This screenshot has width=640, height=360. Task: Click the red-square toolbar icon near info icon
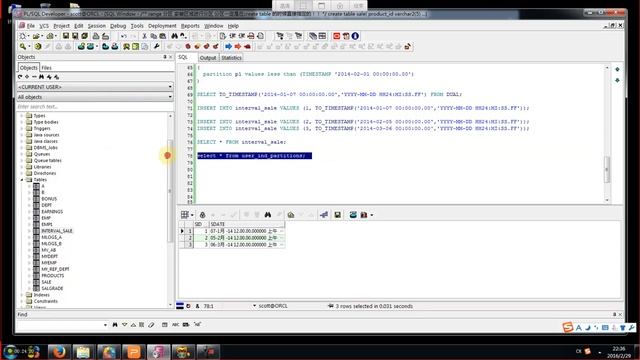click(336, 36)
